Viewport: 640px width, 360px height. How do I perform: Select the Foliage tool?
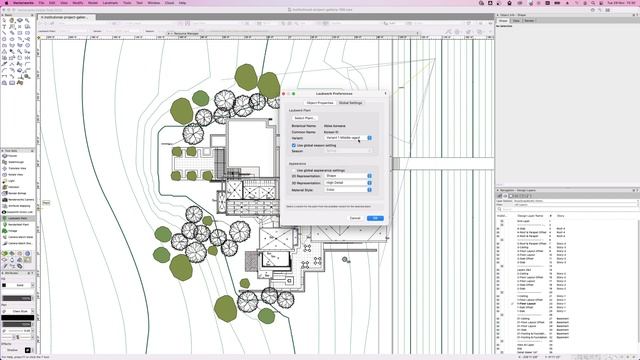click(13, 231)
